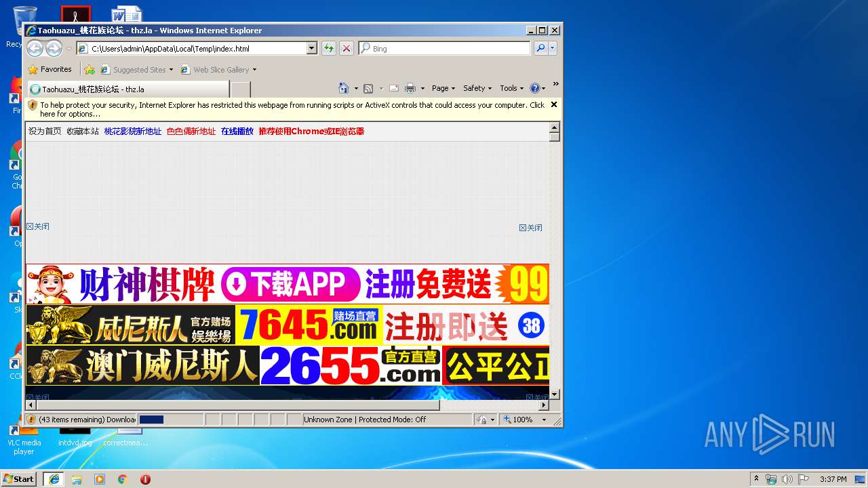Show hidden tray icons arrow
The height and width of the screenshot is (488, 868).
pos(757,479)
